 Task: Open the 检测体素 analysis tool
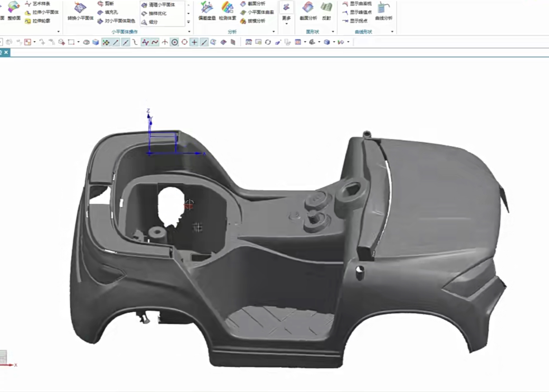coord(227,11)
